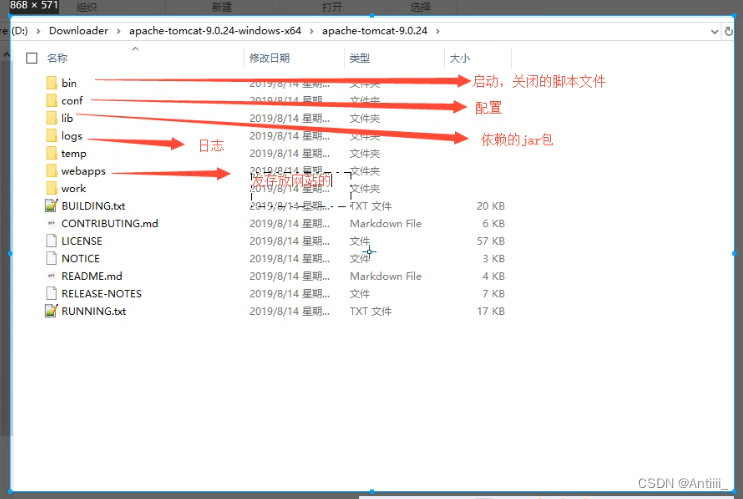Viewport: 743px width, 499px height.
Task: Sort by the 大小 column header
Action: pyautogui.click(x=460, y=58)
